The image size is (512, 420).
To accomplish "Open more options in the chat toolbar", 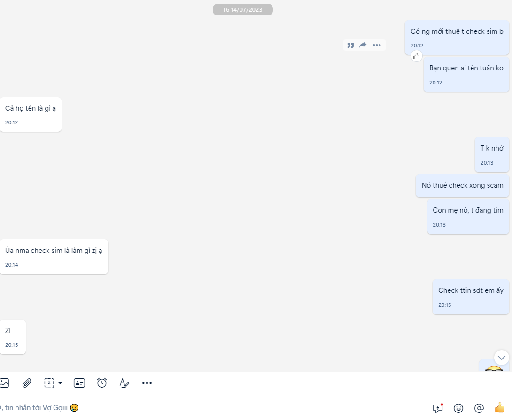I will pyautogui.click(x=147, y=383).
